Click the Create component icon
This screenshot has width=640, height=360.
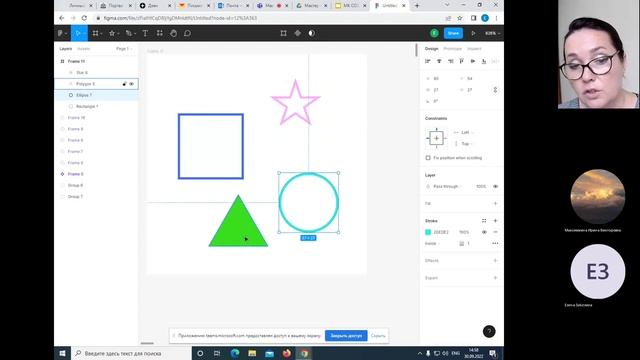click(x=298, y=33)
